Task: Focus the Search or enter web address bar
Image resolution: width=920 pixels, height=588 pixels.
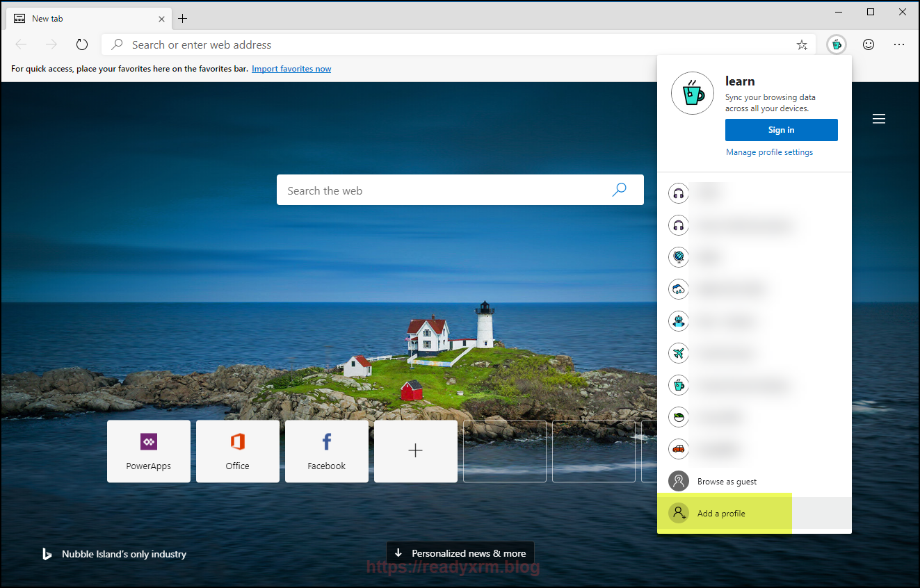Action: coord(452,44)
